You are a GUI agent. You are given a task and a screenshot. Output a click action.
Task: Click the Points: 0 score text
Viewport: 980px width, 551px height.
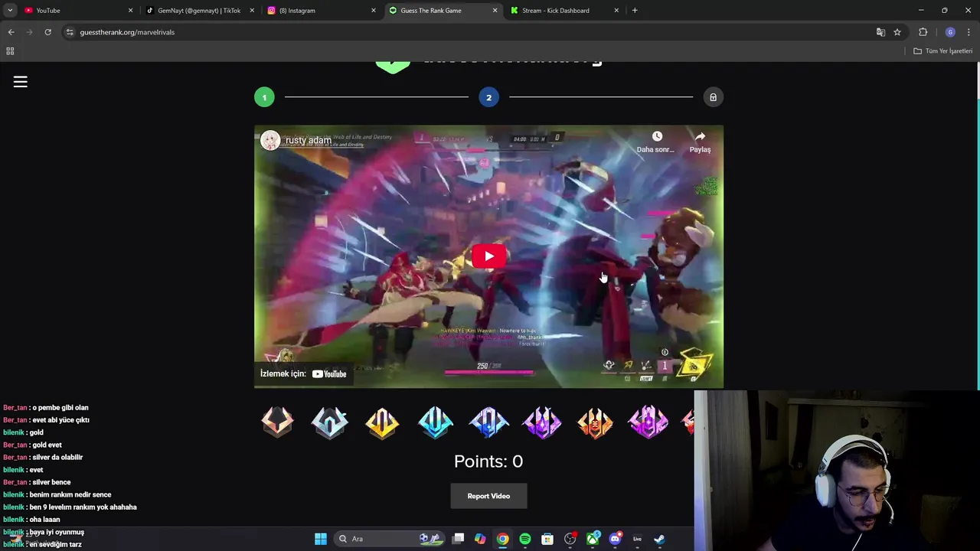488,461
